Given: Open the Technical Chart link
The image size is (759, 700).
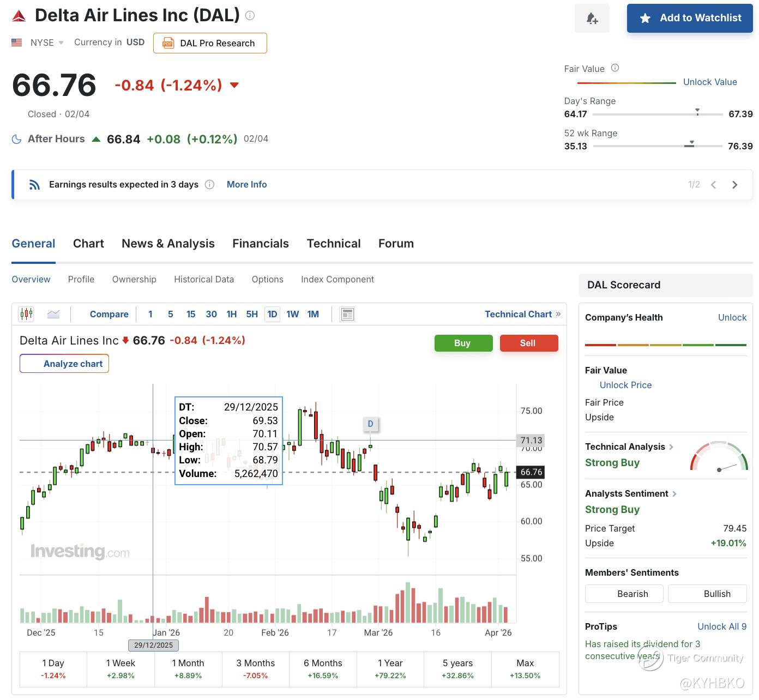Looking at the screenshot, I should coord(522,314).
